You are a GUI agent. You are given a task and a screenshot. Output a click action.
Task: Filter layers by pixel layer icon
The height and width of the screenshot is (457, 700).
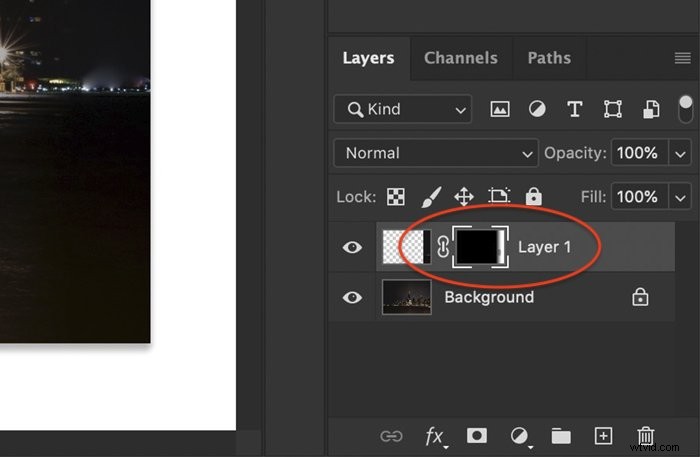pos(500,109)
